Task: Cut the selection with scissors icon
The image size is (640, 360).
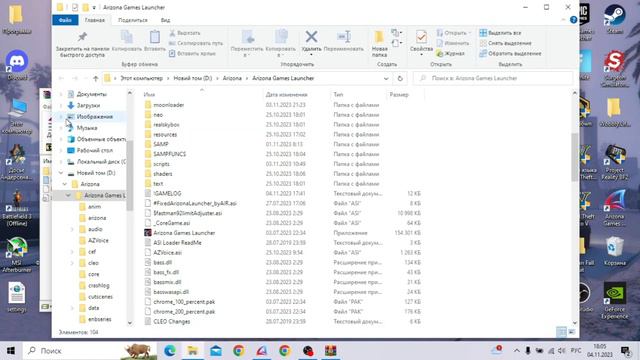Action: 184,33
